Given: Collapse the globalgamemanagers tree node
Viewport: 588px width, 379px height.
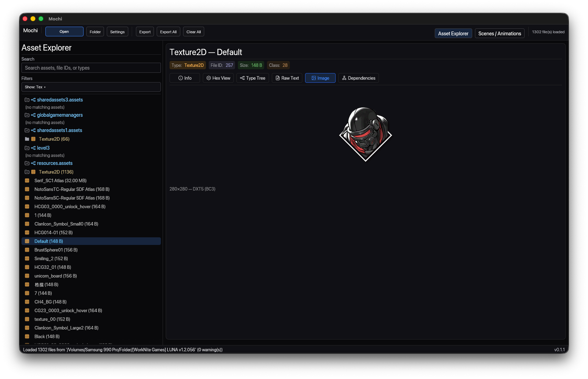Looking at the screenshot, I should coord(27,115).
